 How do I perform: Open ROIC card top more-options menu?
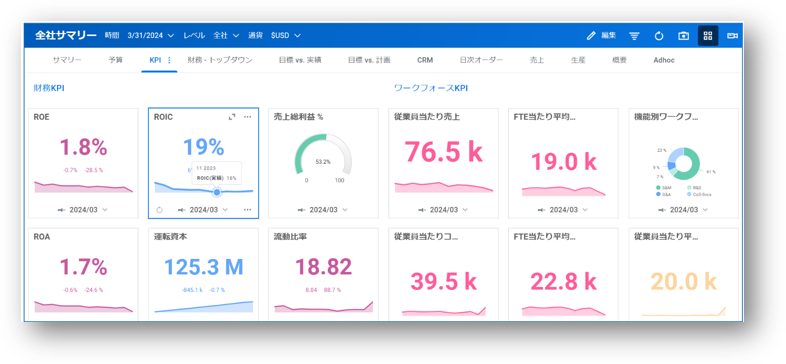point(248,117)
